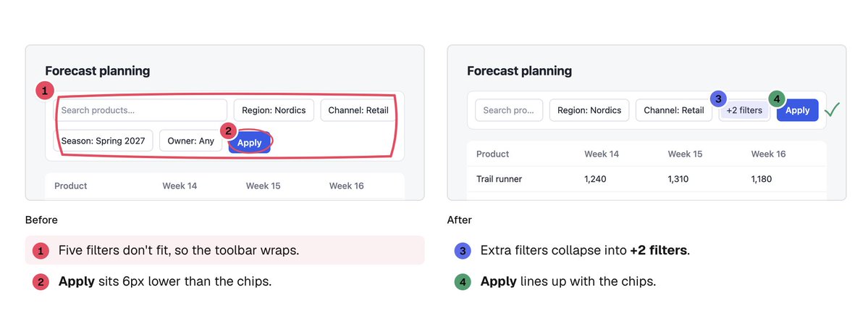Click legend badge 3 beside 'Extra filters collapse'

[463, 251]
